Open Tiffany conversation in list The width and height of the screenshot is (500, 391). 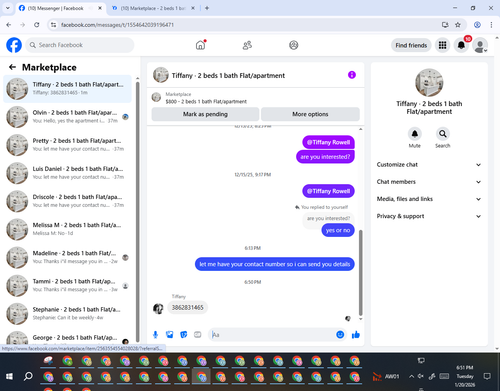click(67, 89)
